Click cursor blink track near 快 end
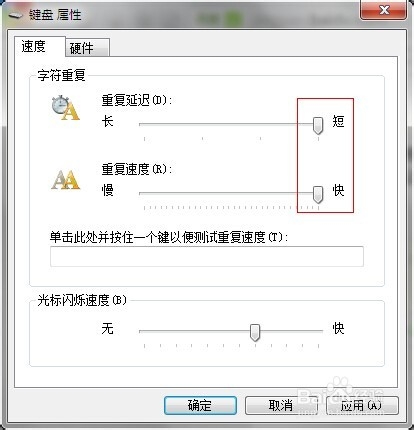Image resolution: width=414 pixels, height=430 pixels. (315, 331)
